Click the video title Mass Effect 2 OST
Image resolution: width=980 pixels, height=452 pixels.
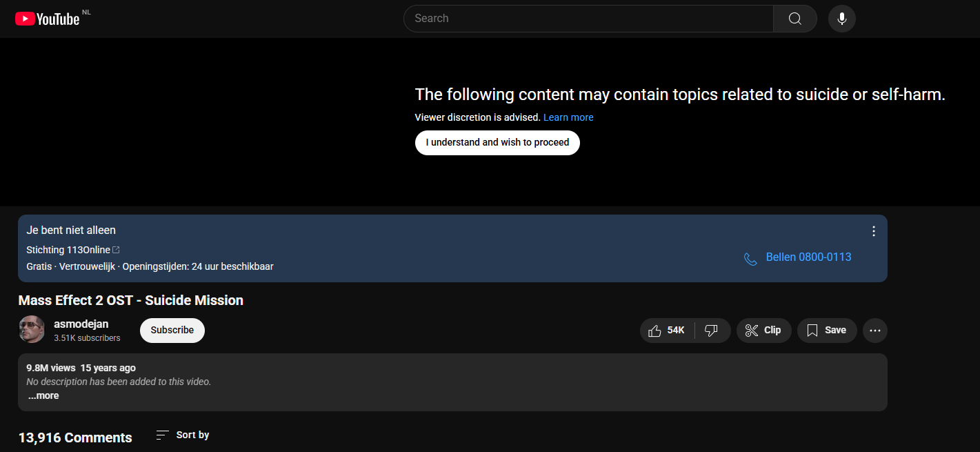tap(131, 300)
